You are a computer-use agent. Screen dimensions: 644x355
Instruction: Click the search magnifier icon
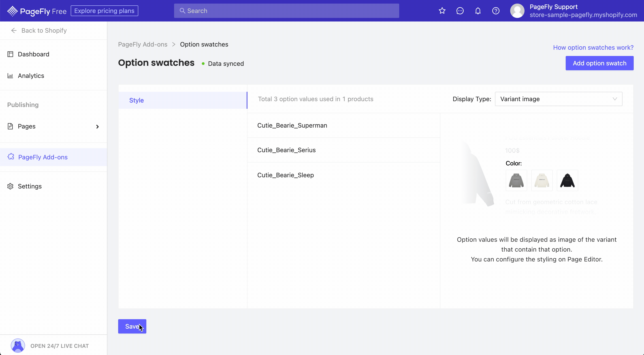[x=183, y=11]
